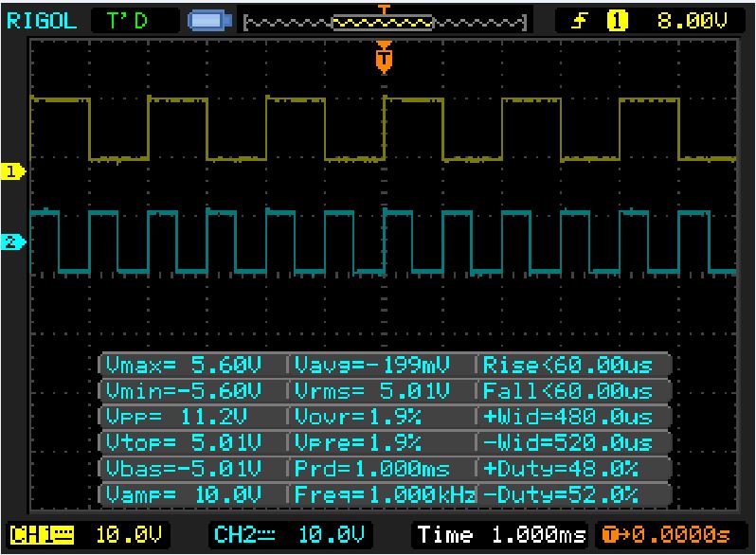Click the Vovr=1.9% measurement

click(x=358, y=417)
